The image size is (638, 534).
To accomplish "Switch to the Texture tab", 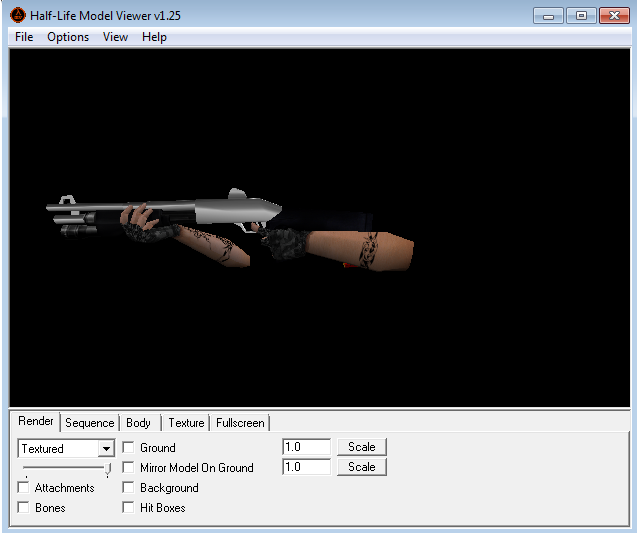I will 186,423.
